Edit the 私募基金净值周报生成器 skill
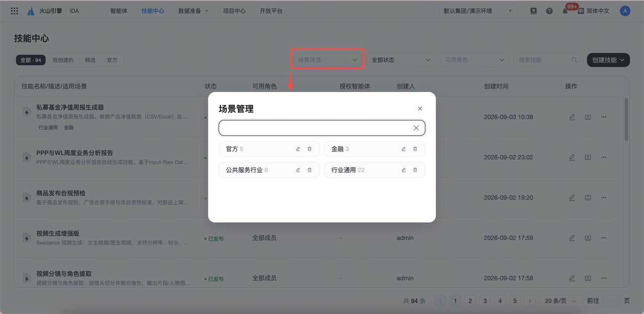 pyautogui.click(x=572, y=117)
